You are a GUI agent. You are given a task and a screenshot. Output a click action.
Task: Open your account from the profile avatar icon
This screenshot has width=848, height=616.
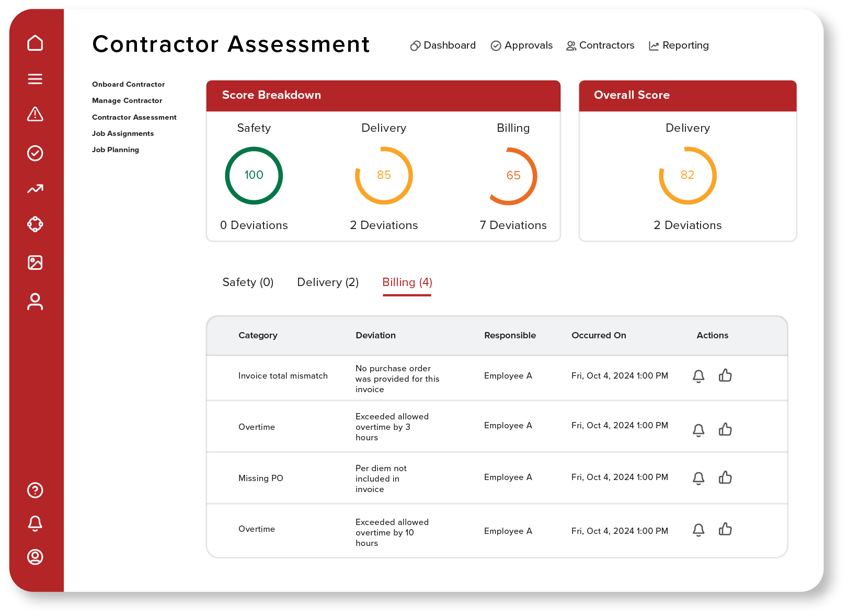click(x=35, y=557)
